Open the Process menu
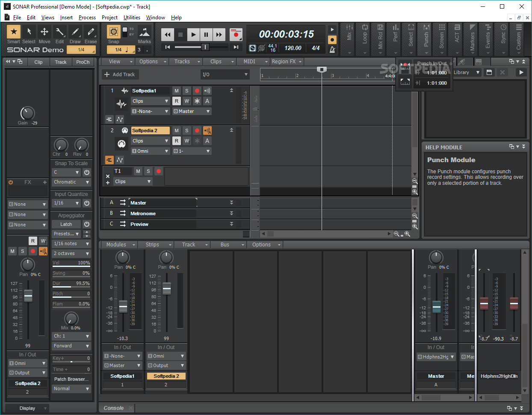The height and width of the screenshot is (415, 532). [x=87, y=18]
